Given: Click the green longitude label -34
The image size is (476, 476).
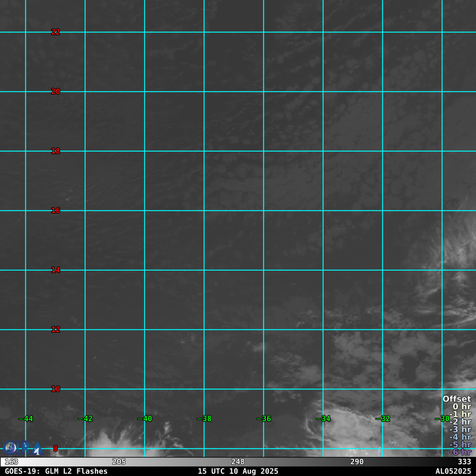Looking at the screenshot, I should coord(323,419).
